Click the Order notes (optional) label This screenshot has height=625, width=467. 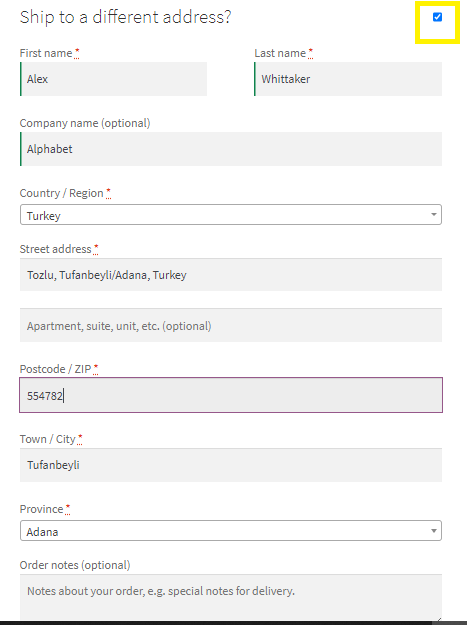pos(75,565)
